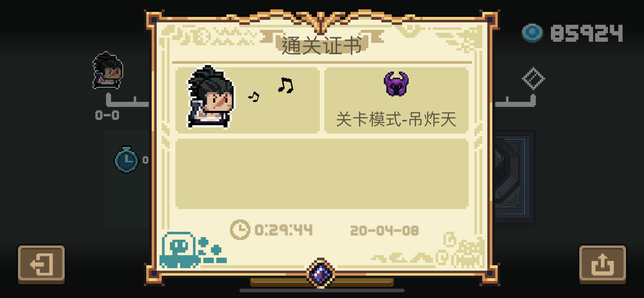Viewport: 644px width, 298px height.
Task: Tap the 0:29:44 clear time
Action: point(284,230)
